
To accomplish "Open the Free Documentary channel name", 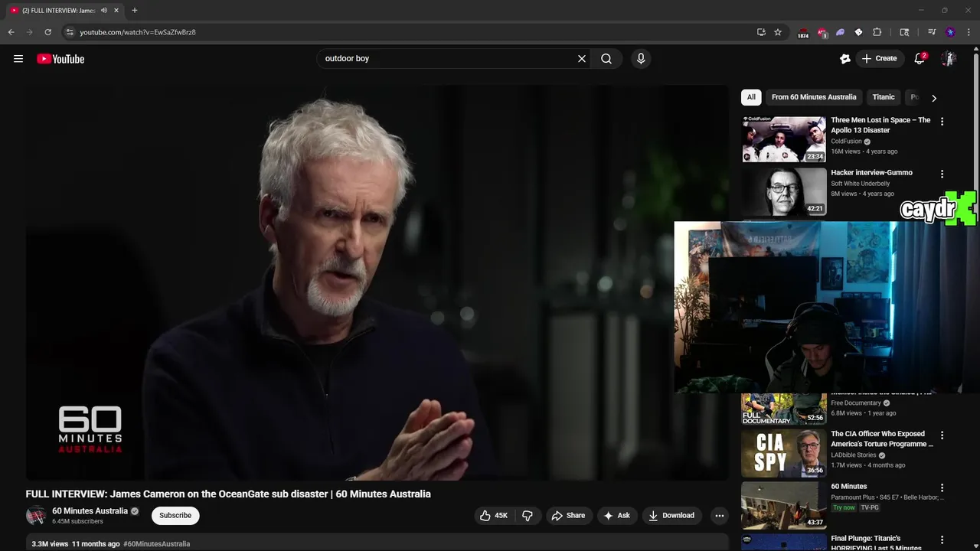I will tap(855, 403).
